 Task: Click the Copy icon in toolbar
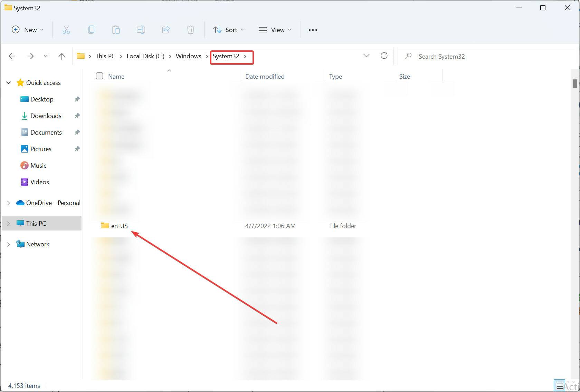[91, 30]
